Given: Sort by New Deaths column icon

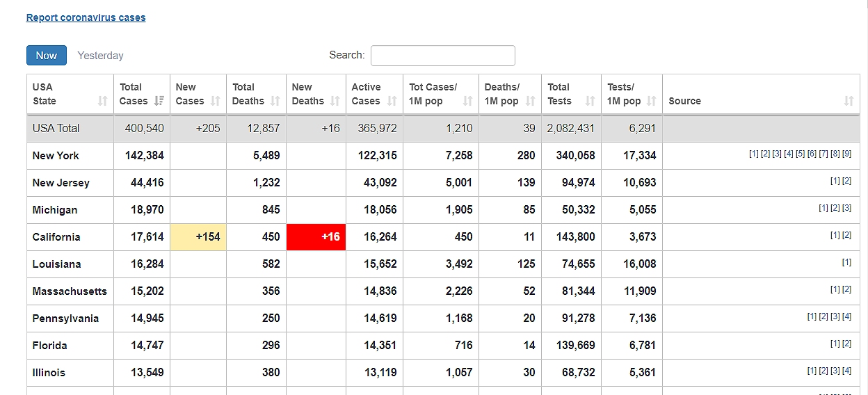Looking at the screenshot, I should click(x=335, y=102).
